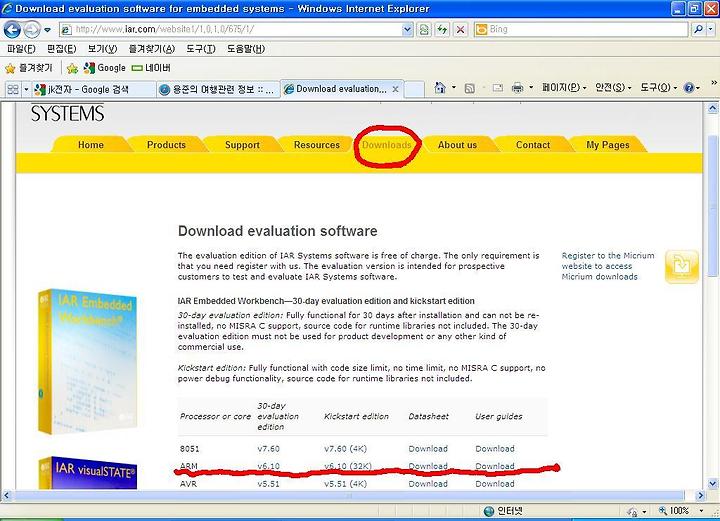The height and width of the screenshot is (521, 720).
Task: Switch to the 용준의 여행관련 정보 tab
Action: tap(218, 89)
